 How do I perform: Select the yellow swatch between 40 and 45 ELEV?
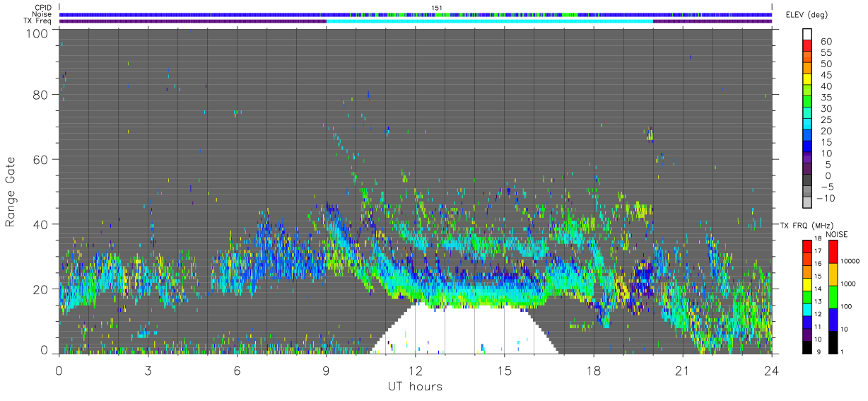click(x=807, y=81)
